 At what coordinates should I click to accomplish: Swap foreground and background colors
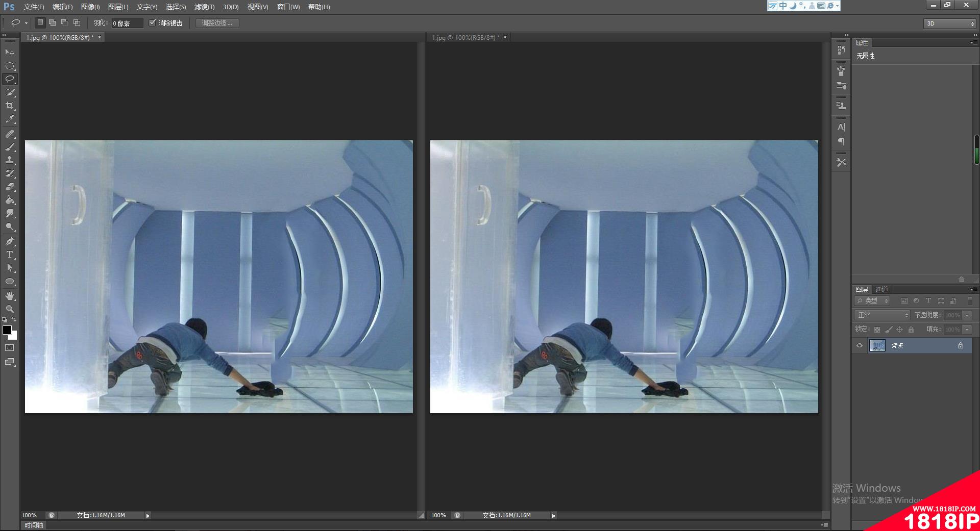(x=14, y=320)
